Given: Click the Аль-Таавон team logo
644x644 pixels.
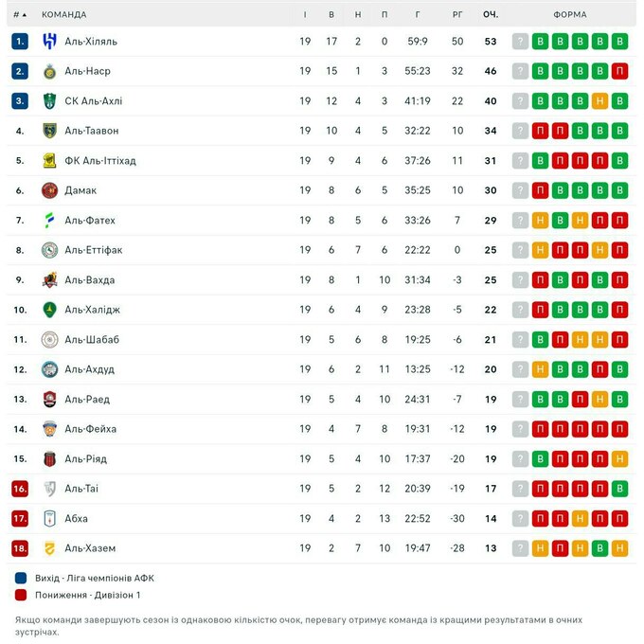Looking at the screenshot, I should (49, 131).
